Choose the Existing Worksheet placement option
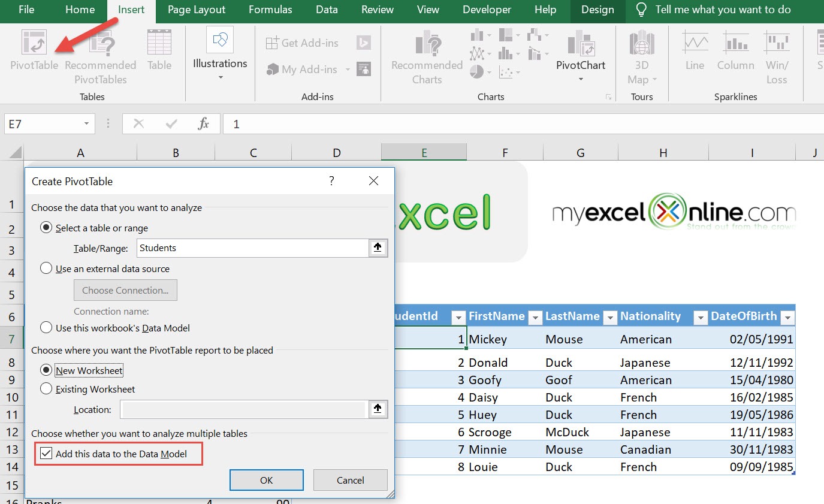824x504 pixels. 46,390
